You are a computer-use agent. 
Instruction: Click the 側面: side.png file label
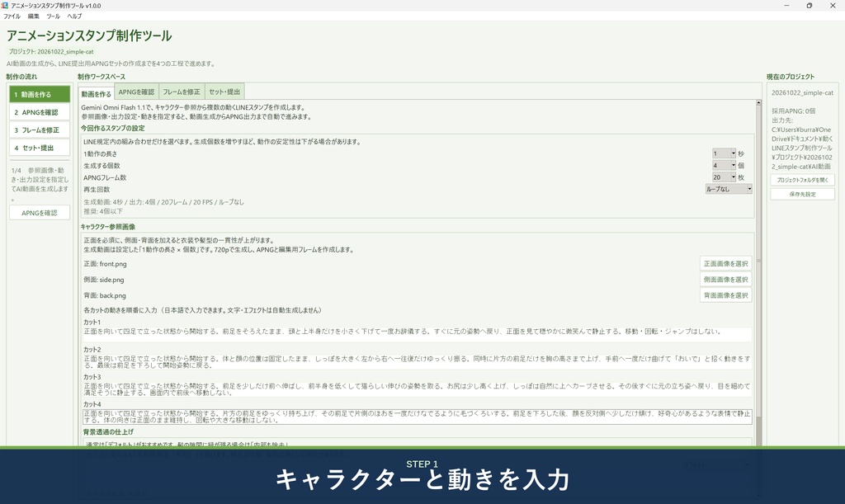104,280
